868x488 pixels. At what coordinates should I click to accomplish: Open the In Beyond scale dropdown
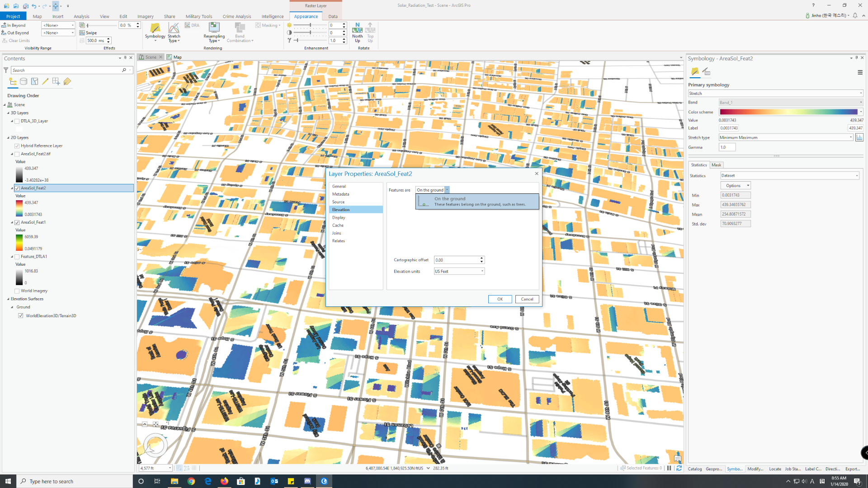point(58,25)
